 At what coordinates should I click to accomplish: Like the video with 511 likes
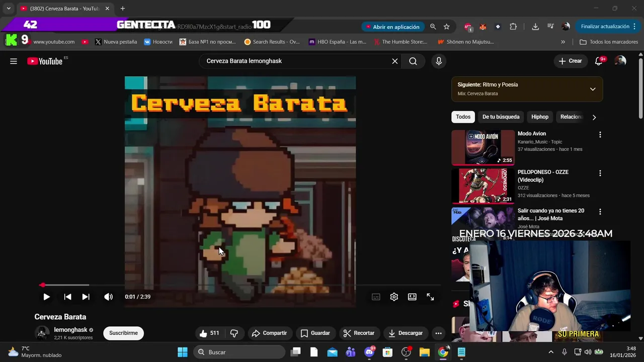pyautogui.click(x=209, y=333)
